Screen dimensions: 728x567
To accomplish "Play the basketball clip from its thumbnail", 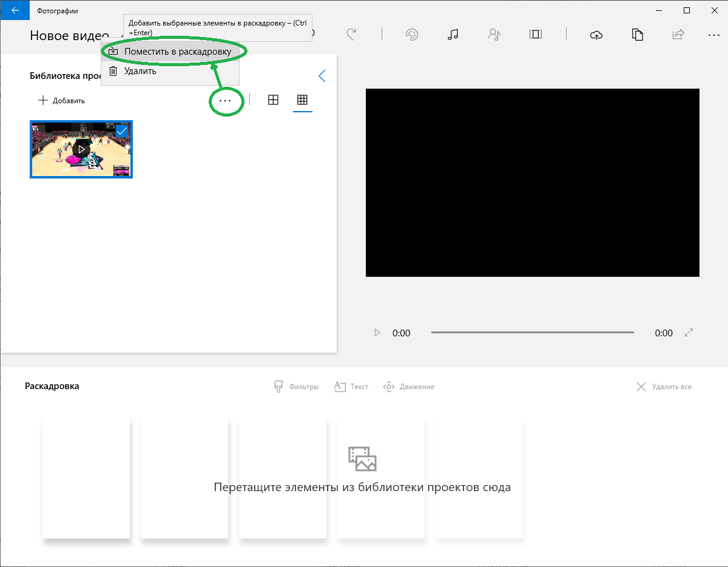I will point(81,149).
